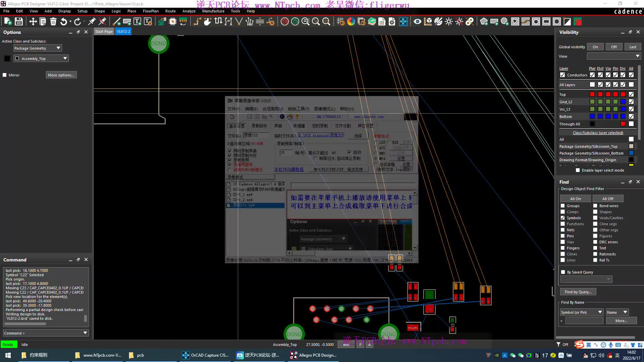Toggle Mirror checkbox in Options panel
The height and width of the screenshot is (362, 644).
tap(4, 75)
